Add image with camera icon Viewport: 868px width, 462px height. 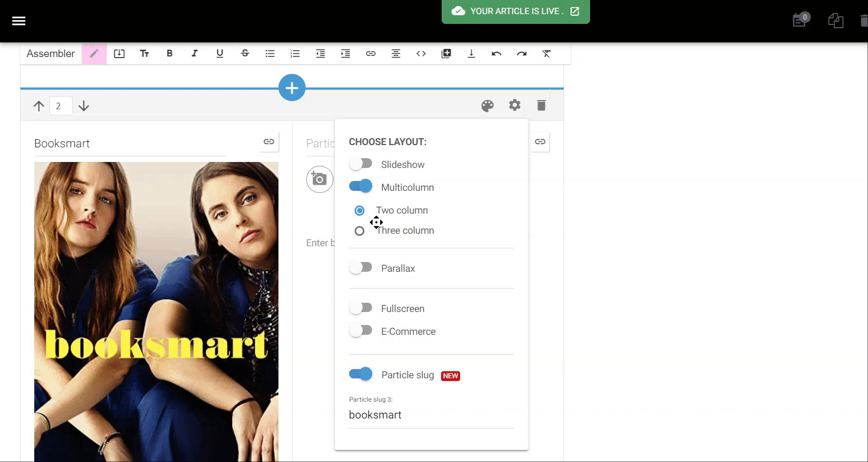coord(319,179)
